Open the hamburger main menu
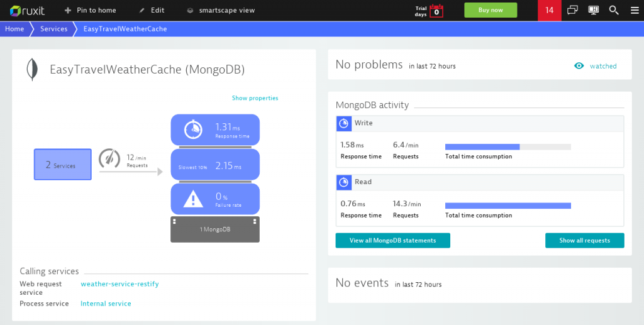Viewport: 644px width, 325px height. point(635,10)
